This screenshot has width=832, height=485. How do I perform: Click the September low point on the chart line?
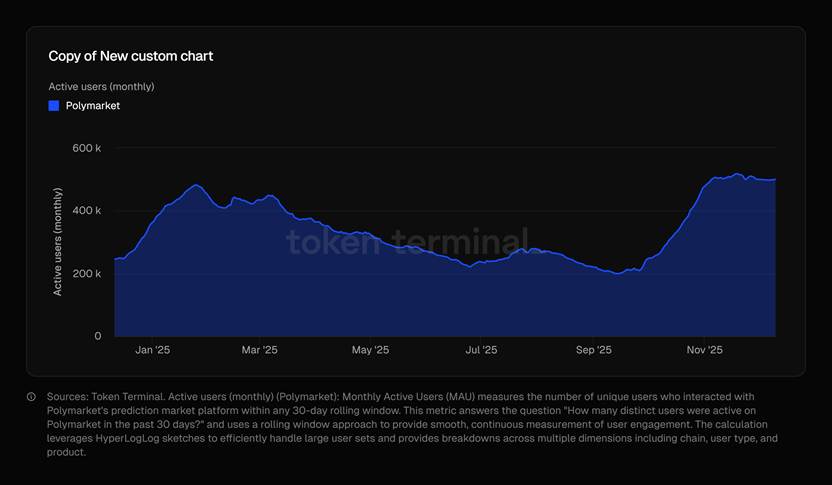click(x=617, y=273)
